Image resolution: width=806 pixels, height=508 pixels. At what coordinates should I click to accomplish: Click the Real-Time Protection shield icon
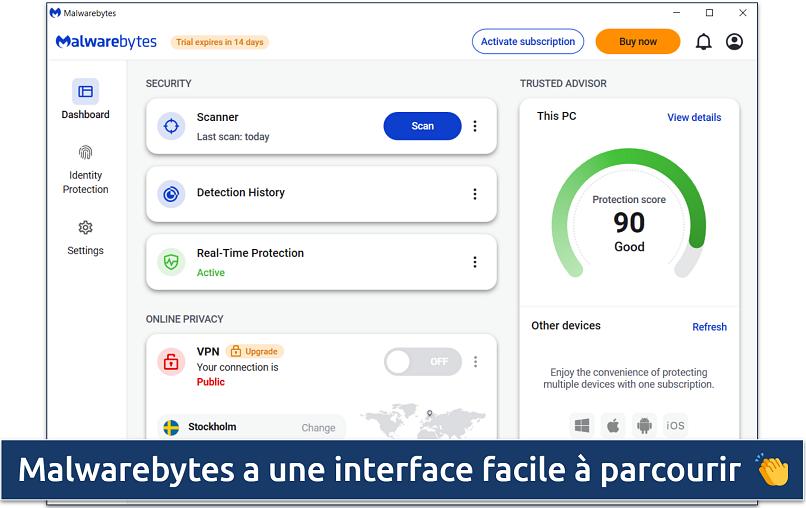pos(171,262)
